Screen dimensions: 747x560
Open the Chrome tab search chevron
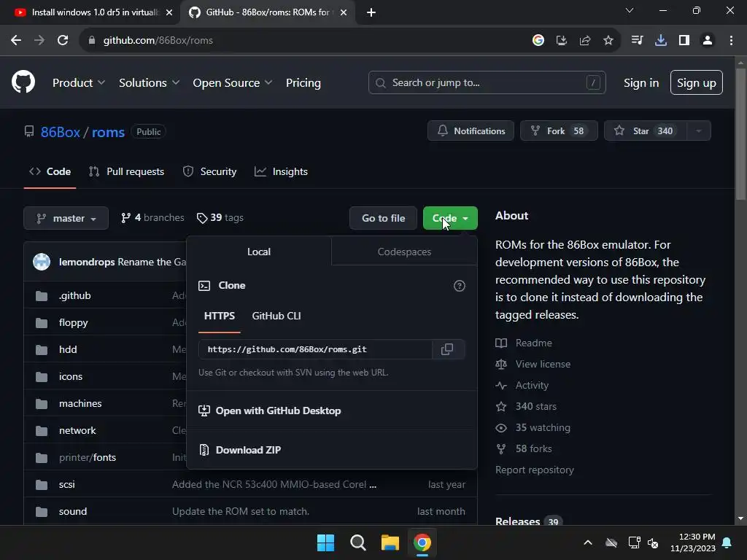point(630,10)
